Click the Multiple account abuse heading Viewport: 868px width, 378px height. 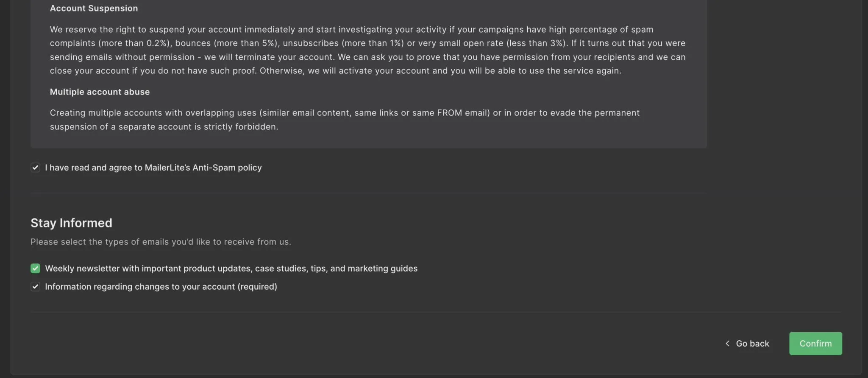coord(100,92)
